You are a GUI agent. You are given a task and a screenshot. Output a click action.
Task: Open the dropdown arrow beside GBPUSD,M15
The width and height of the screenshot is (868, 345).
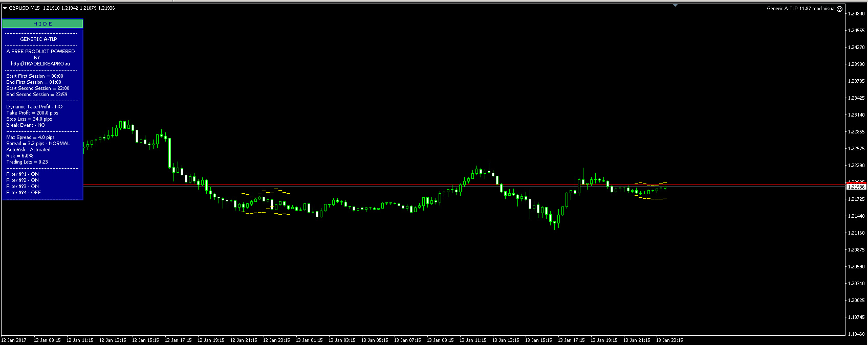(5, 8)
